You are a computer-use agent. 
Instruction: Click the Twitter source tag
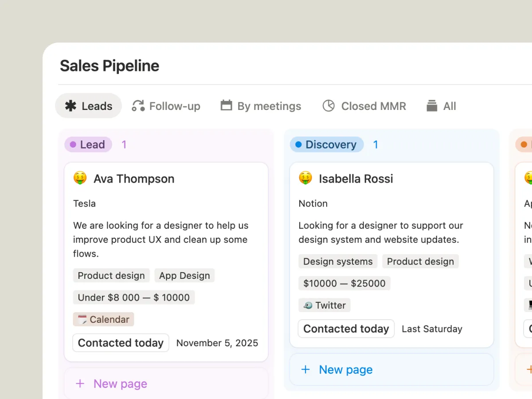coord(325,305)
